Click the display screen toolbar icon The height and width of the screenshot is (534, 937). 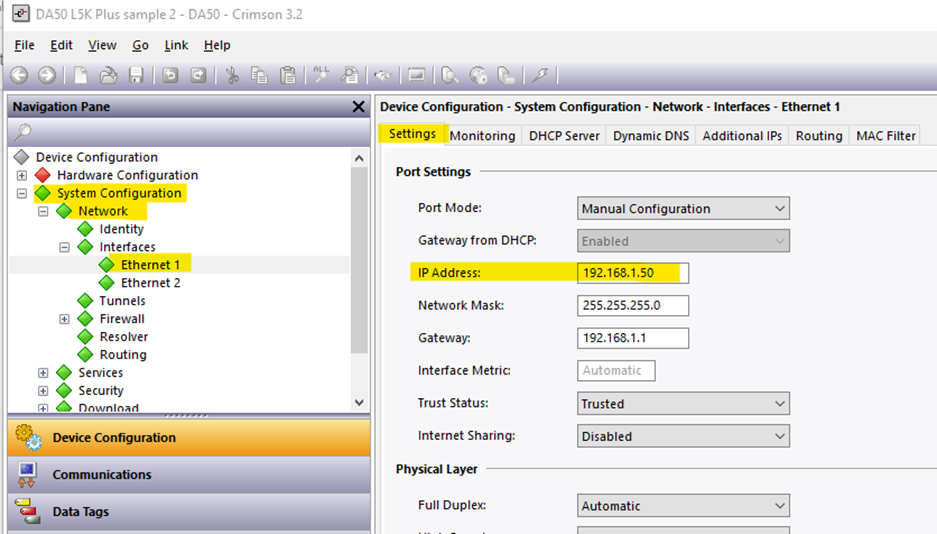click(x=417, y=75)
